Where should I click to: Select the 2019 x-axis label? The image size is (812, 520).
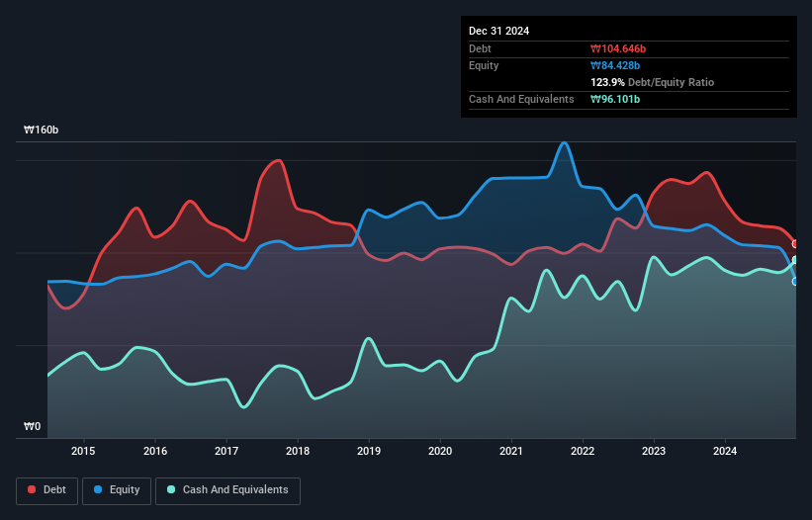[x=369, y=451]
